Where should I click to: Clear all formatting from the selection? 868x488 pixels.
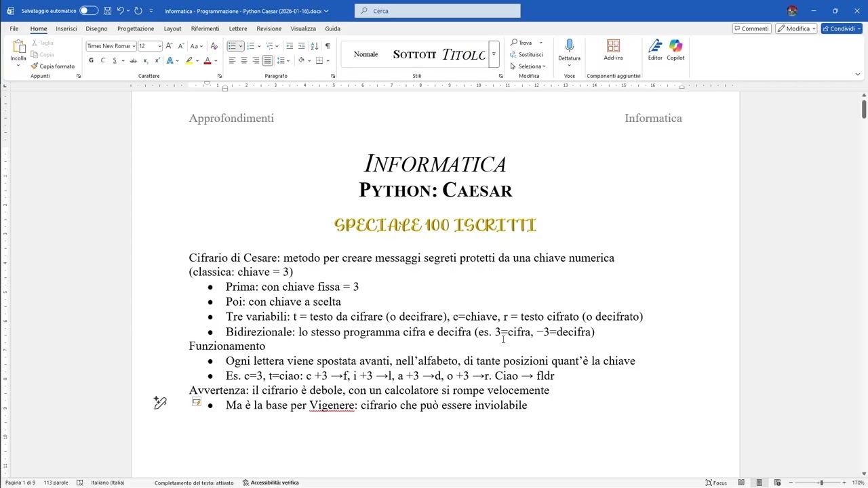click(x=214, y=46)
